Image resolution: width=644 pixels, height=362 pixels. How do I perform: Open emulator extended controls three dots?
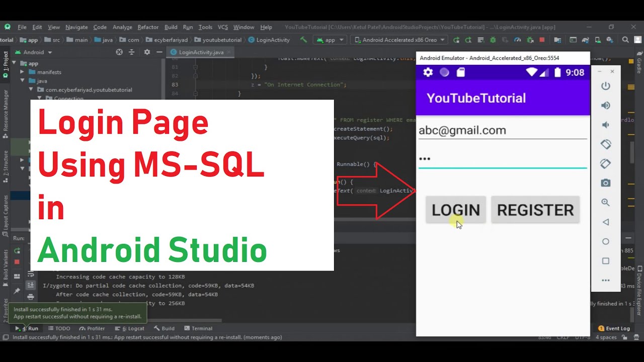(606, 281)
